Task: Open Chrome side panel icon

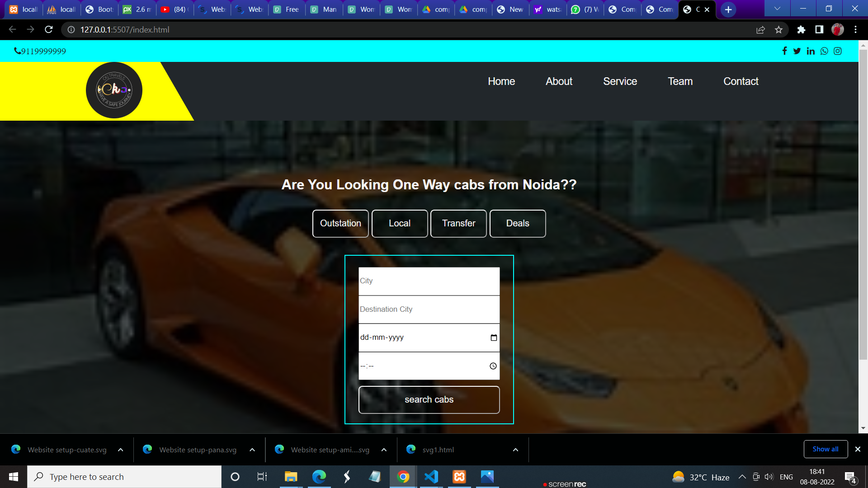Action: pos(819,29)
